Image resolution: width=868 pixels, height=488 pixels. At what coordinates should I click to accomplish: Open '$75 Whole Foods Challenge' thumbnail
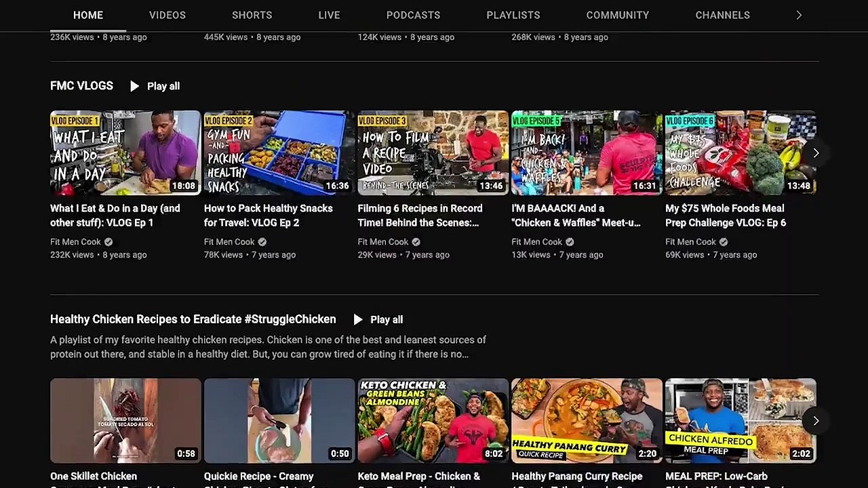pos(741,153)
